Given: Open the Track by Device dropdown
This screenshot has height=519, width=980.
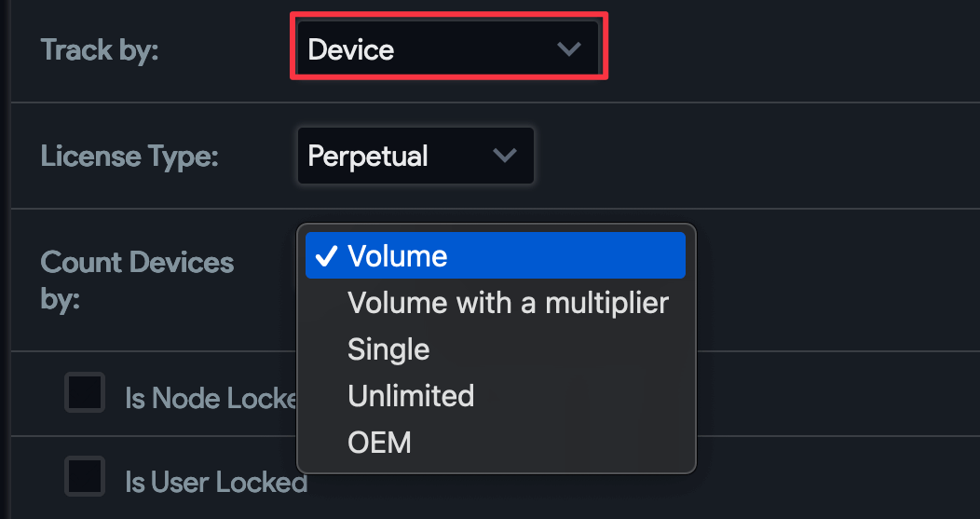Looking at the screenshot, I should (448, 48).
